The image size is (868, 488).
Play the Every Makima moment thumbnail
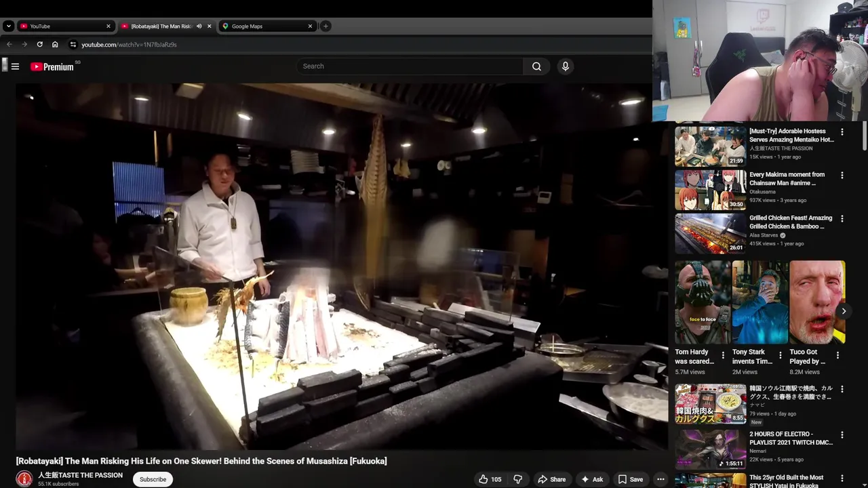[x=710, y=189]
